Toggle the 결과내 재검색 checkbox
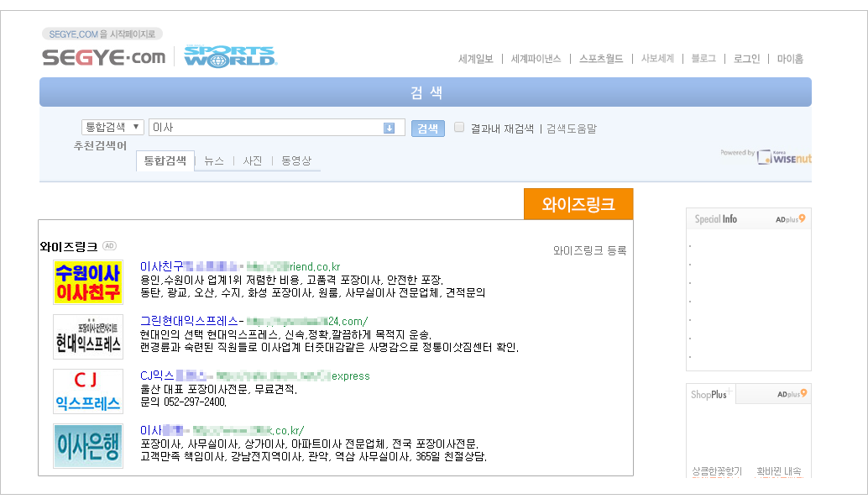This screenshot has height=499, width=868. pyautogui.click(x=459, y=128)
